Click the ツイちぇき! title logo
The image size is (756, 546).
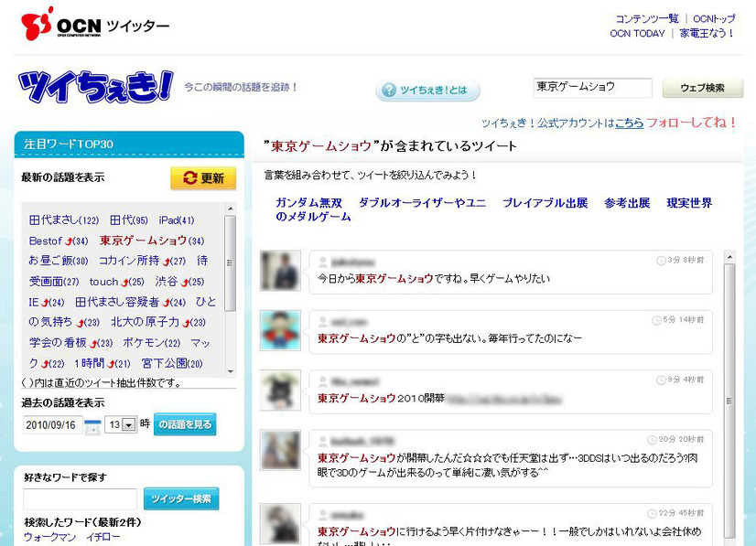[95, 87]
